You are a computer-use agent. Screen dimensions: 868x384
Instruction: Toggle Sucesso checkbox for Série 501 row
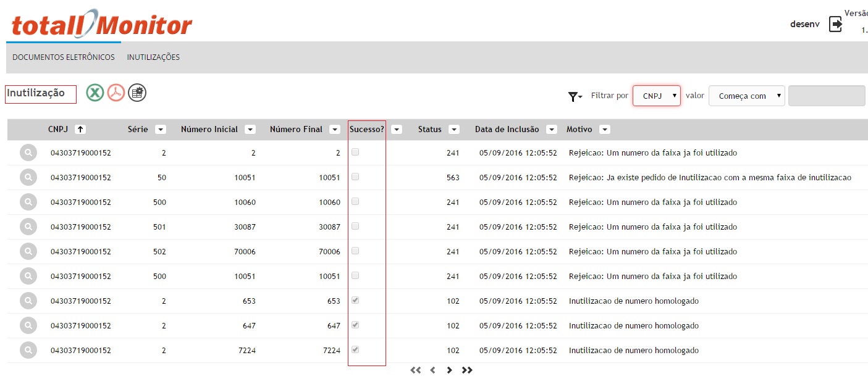click(x=355, y=226)
